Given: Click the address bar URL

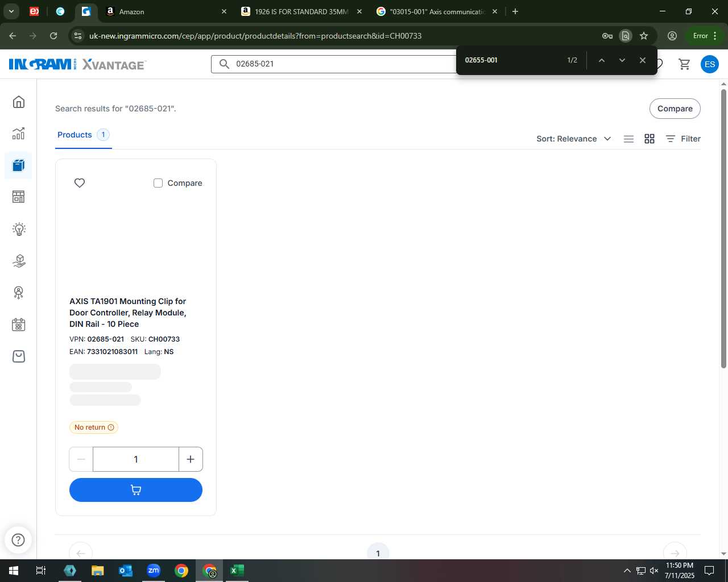Looking at the screenshot, I should 255,36.
